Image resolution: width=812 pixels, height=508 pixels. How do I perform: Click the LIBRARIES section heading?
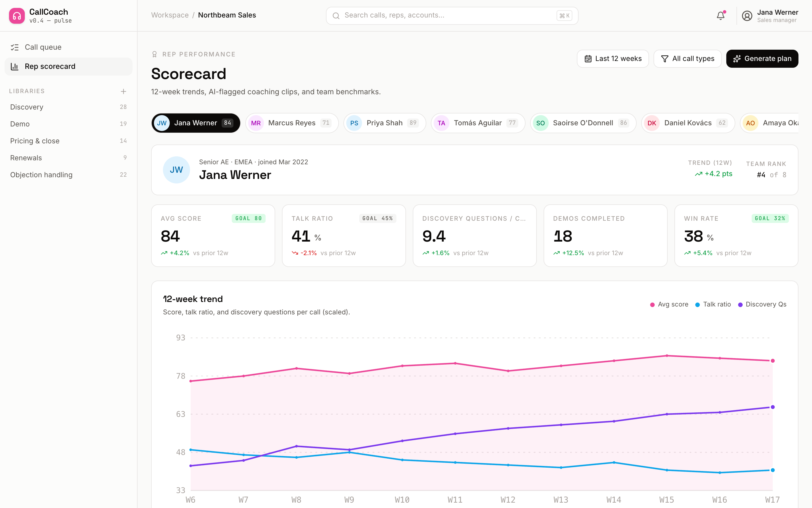[27, 91]
